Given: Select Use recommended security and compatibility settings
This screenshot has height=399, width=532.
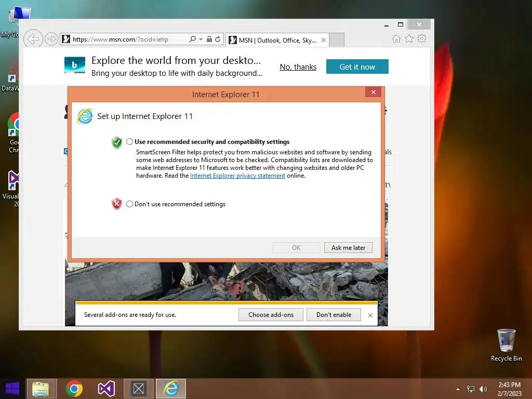Looking at the screenshot, I should click(x=129, y=141).
